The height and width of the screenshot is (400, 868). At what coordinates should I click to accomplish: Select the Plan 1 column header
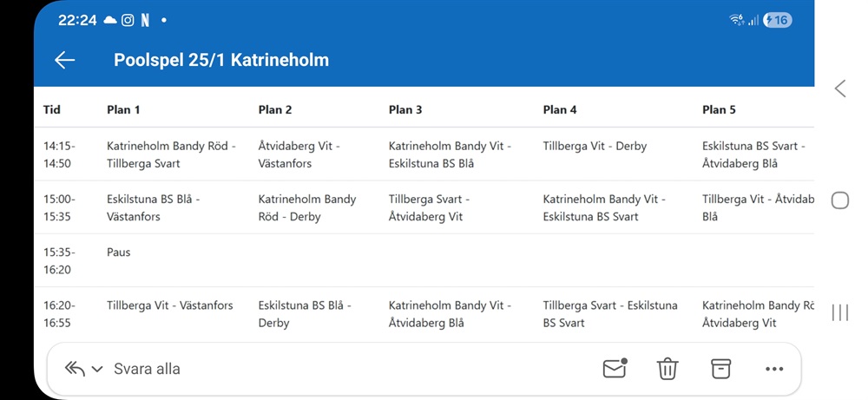click(x=123, y=109)
